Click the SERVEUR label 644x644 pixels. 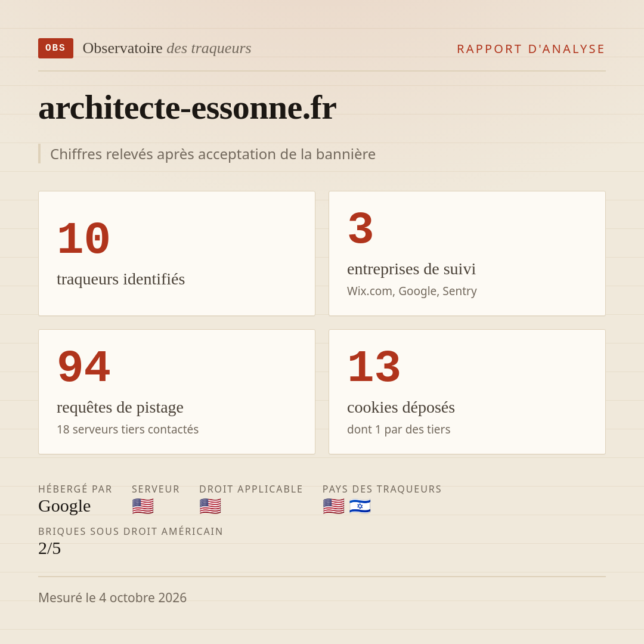coord(156,489)
